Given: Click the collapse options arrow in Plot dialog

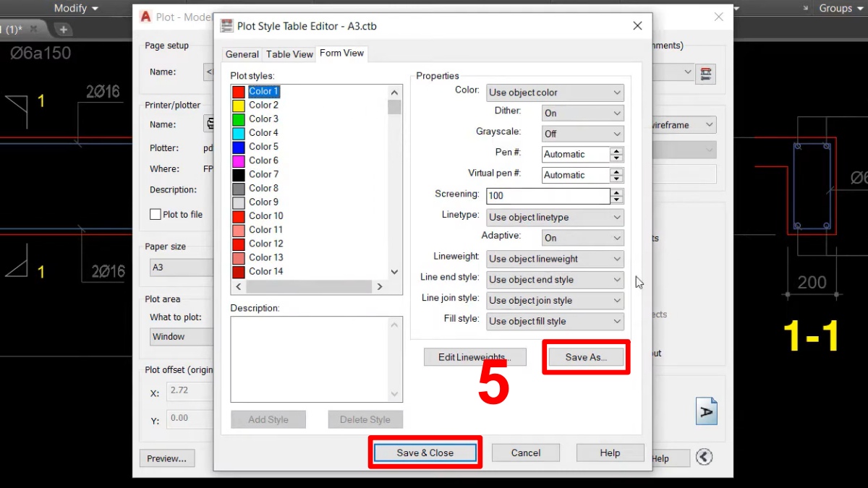Looking at the screenshot, I should click(x=705, y=457).
